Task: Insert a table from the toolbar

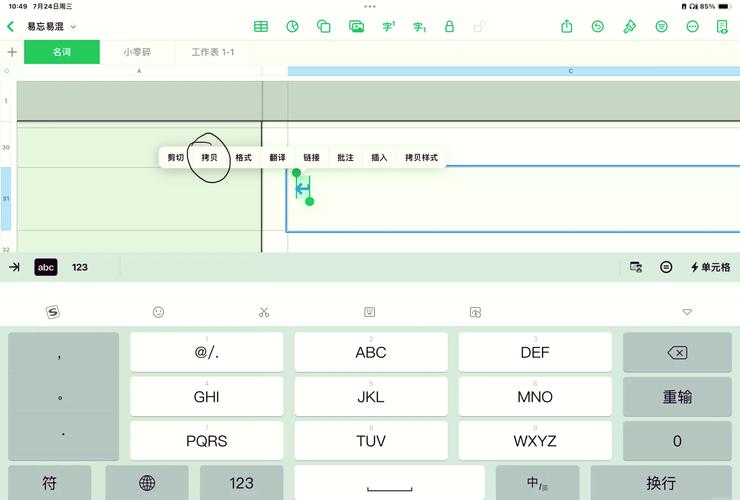Action: (x=261, y=27)
